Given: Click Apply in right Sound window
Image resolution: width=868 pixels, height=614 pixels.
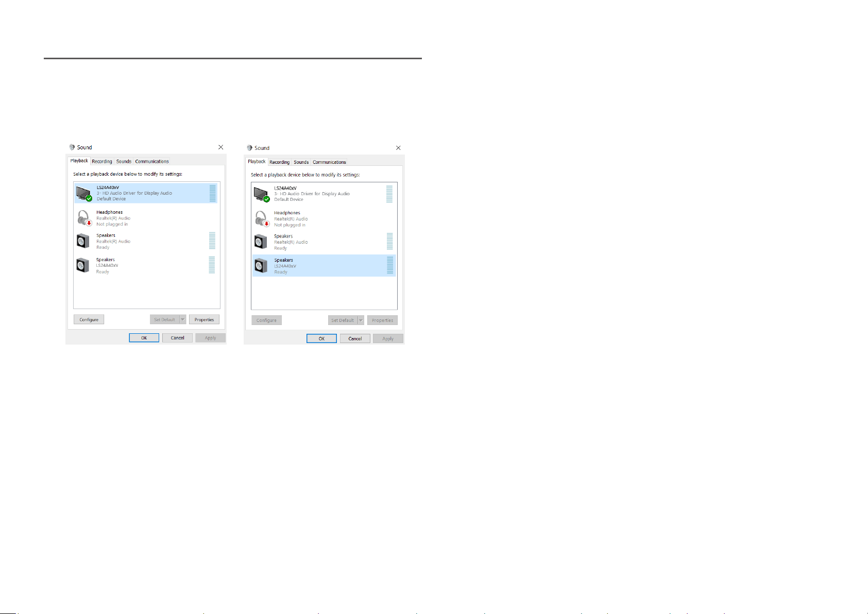Looking at the screenshot, I should 388,338.
